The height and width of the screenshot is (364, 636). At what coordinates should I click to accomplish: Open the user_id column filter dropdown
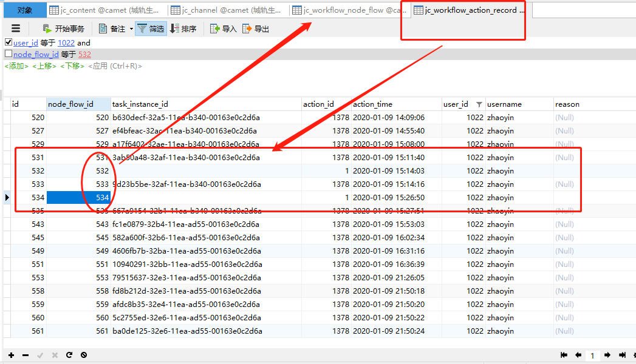point(479,104)
